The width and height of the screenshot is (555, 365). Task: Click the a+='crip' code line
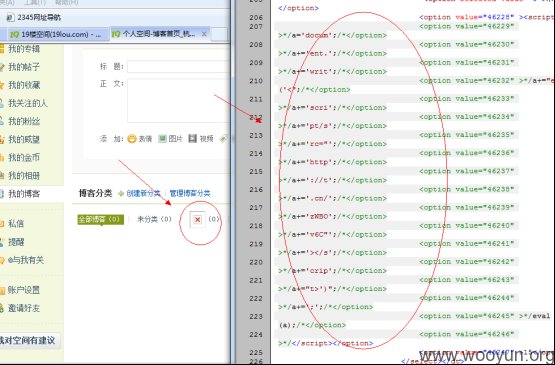click(332, 271)
